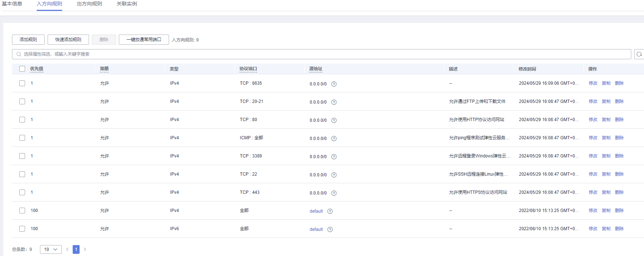Click help icon in the ICMP rule row
Viewport: 644px width, 256px height.
(334, 139)
